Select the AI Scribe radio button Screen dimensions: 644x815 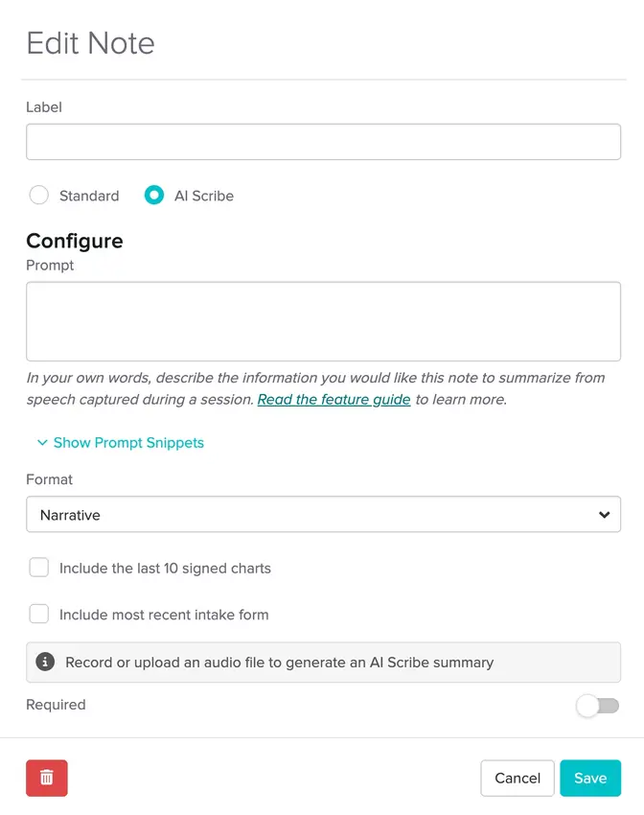(x=153, y=196)
